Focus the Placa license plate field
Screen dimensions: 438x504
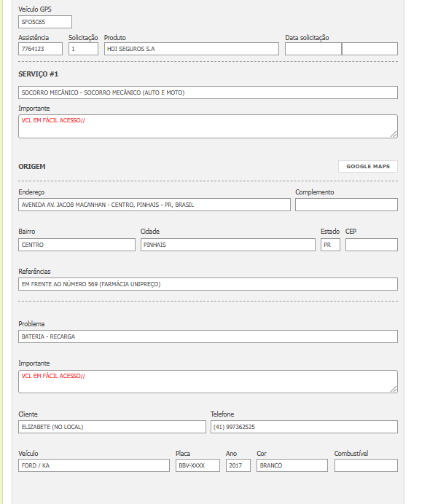tap(198, 465)
